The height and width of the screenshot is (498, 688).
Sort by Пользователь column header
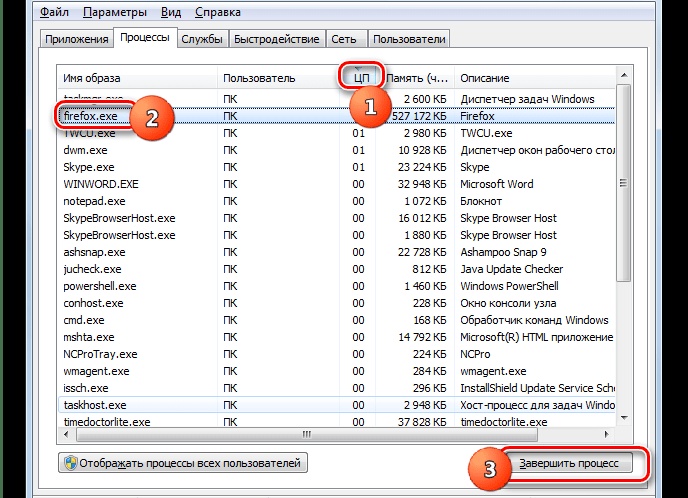pyautogui.click(x=278, y=78)
